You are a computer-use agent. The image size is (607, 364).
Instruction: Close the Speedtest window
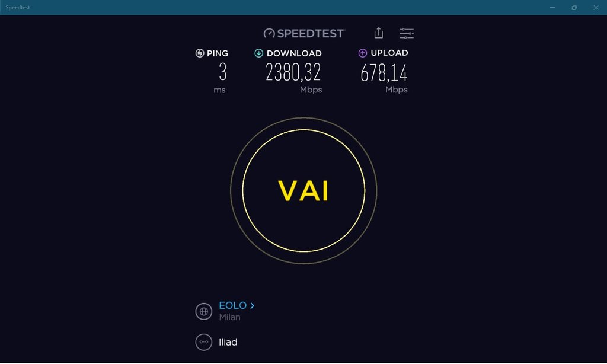tap(596, 7)
